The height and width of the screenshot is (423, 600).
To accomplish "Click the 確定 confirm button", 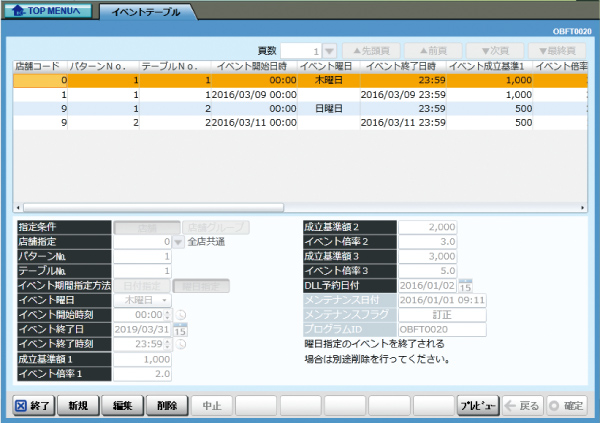I will [x=568, y=406].
